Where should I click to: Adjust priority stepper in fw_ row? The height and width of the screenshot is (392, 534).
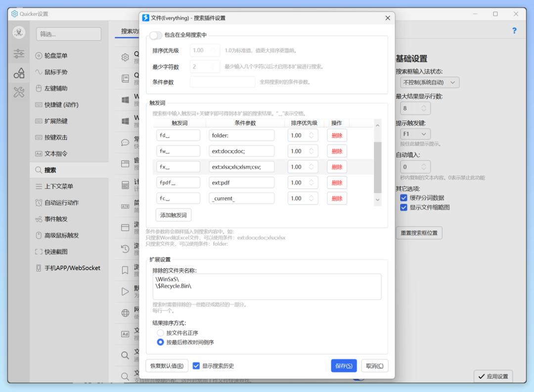point(311,151)
